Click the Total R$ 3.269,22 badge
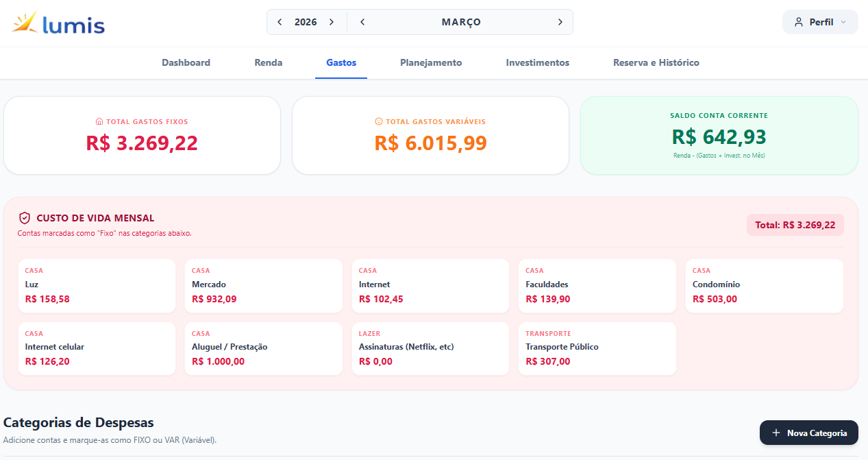Image resolution: width=868 pixels, height=460 pixels. point(795,224)
